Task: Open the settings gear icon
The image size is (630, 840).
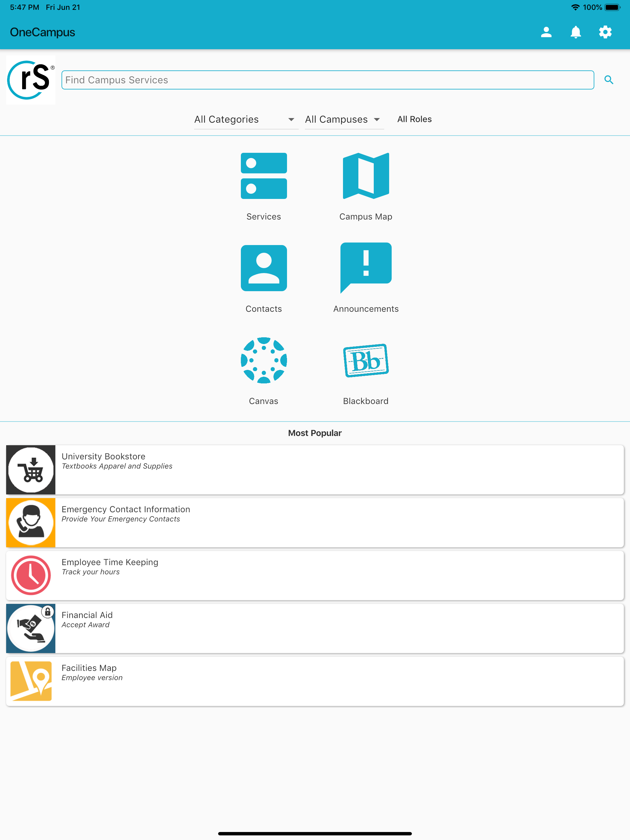Action: (x=605, y=32)
